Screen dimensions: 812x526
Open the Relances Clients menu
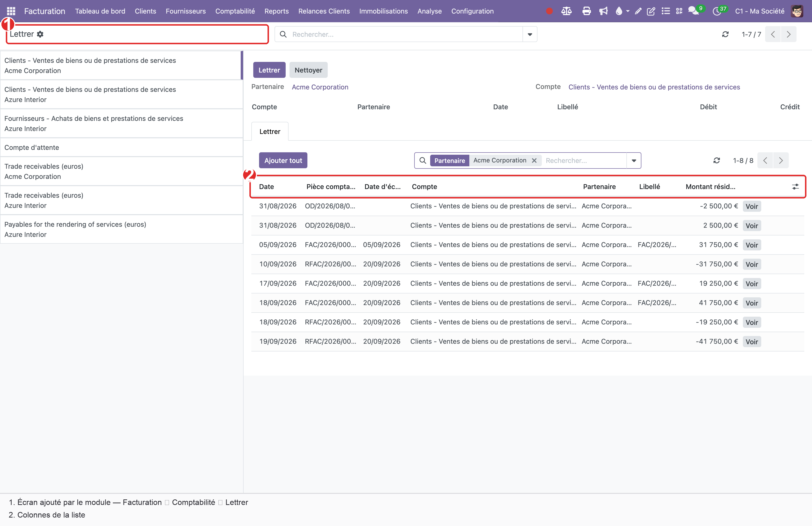click(x=324, y=11)
